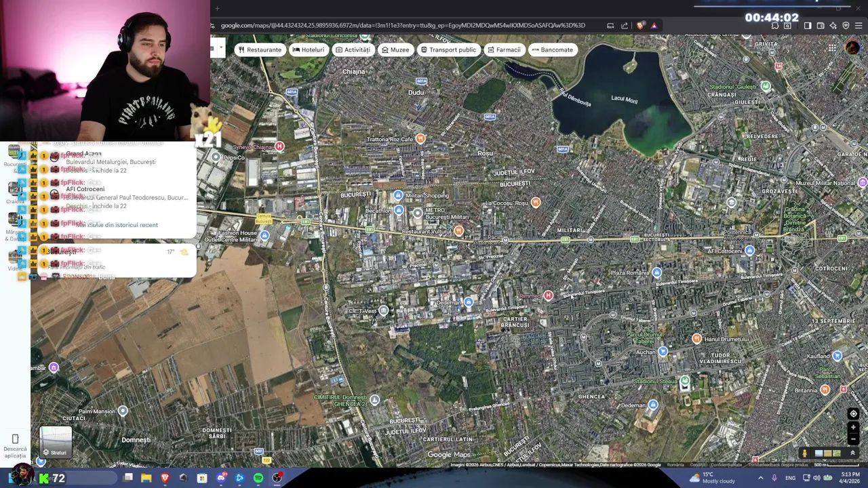The width and height of the screenshot is (868, 488).
Task: Open Brave Shields lion icon
Action: click(x=641, y=26)
